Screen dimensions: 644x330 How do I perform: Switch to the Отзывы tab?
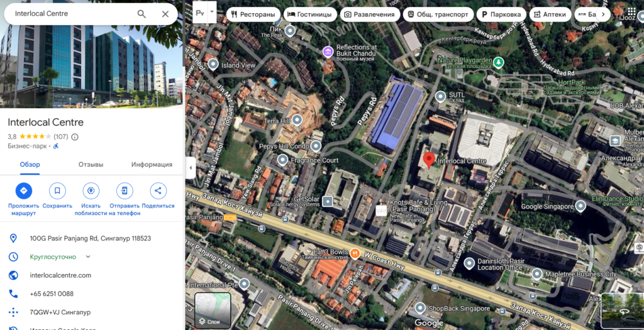[x=91, y=165]
